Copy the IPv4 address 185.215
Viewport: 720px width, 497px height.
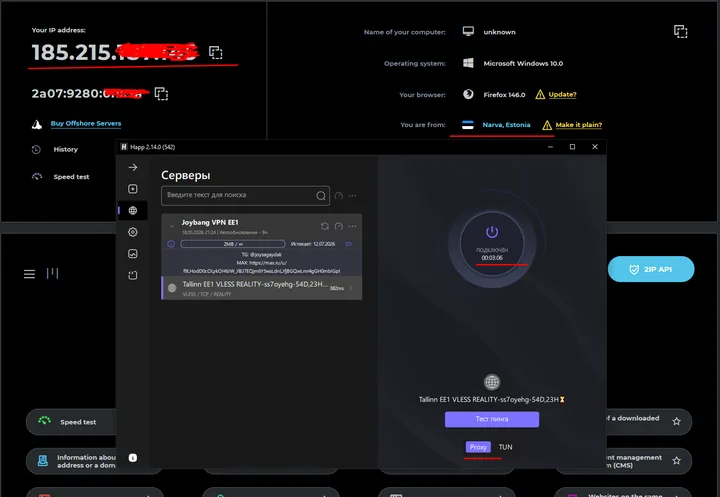[215, 52]
